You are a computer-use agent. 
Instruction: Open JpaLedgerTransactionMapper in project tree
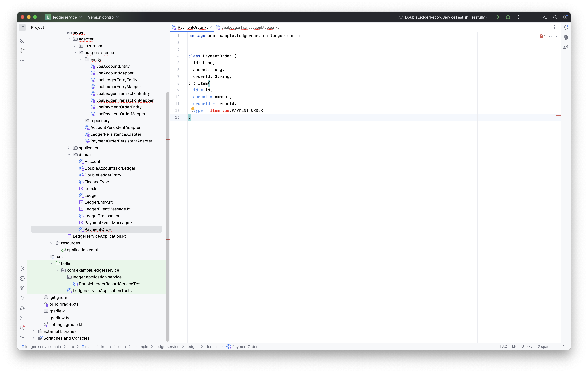pos(125,100)
